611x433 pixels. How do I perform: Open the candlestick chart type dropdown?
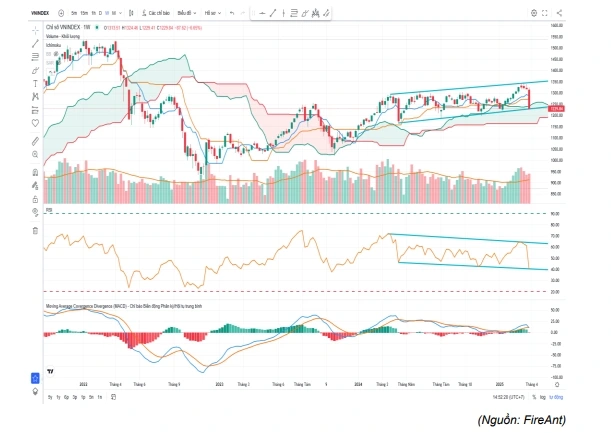point(129,13)
